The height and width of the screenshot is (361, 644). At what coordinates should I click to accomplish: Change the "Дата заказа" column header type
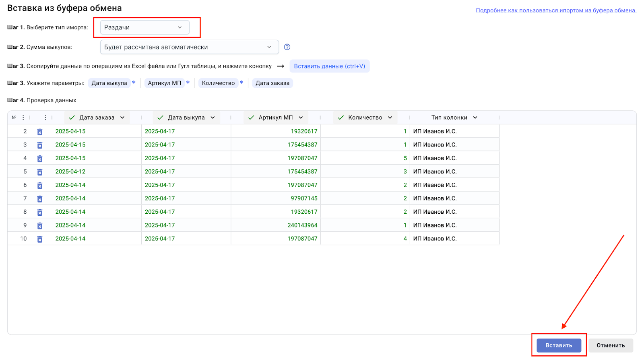(x=97, y=118)
